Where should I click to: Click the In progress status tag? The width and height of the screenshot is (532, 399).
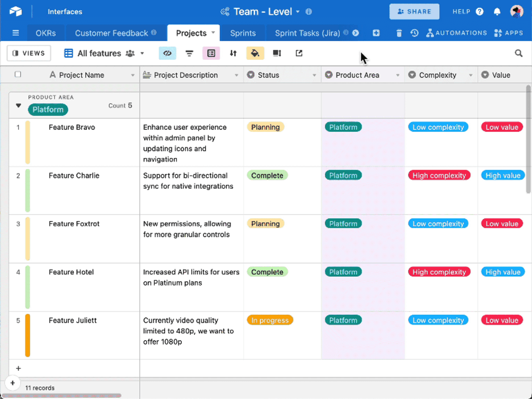(270, 320)
